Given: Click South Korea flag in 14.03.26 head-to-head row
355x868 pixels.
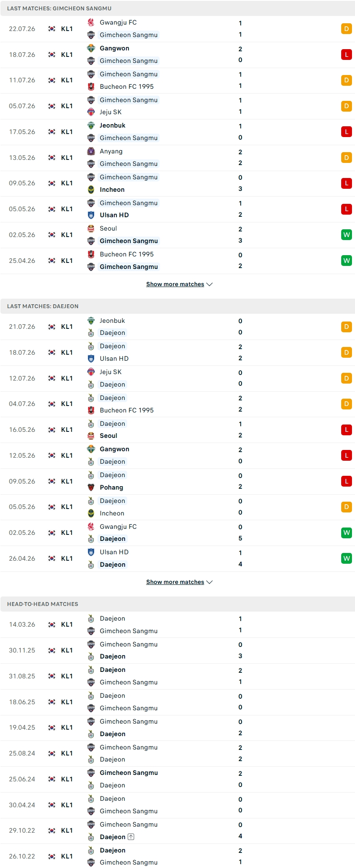Looking at the screenshot, I should [x=52, y=624].
